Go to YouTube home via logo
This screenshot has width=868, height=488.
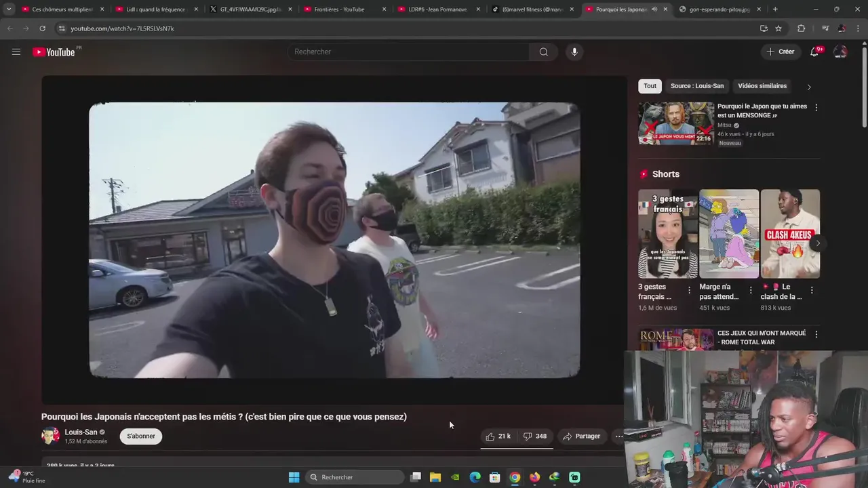point(54,52)
